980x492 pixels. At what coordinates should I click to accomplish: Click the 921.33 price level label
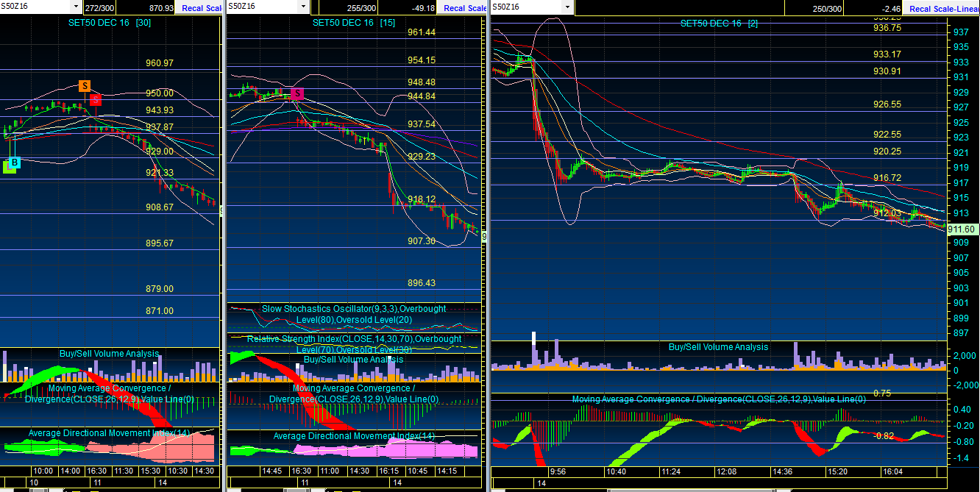coord(160,173)
